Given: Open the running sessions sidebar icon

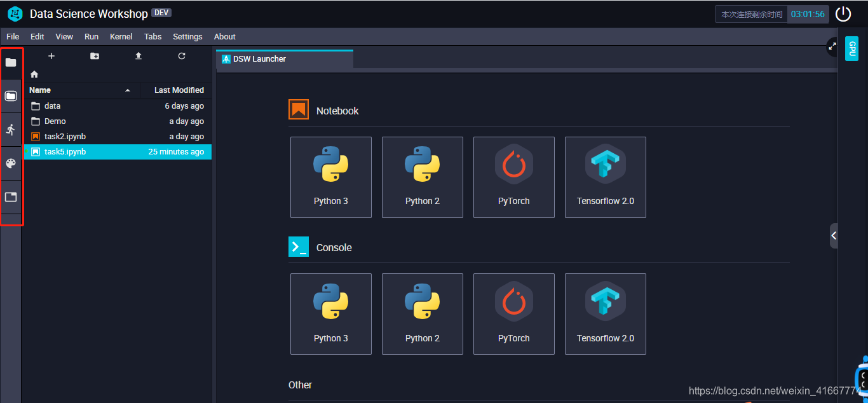Looking at the screenshot, I should [x=11, y=130].
